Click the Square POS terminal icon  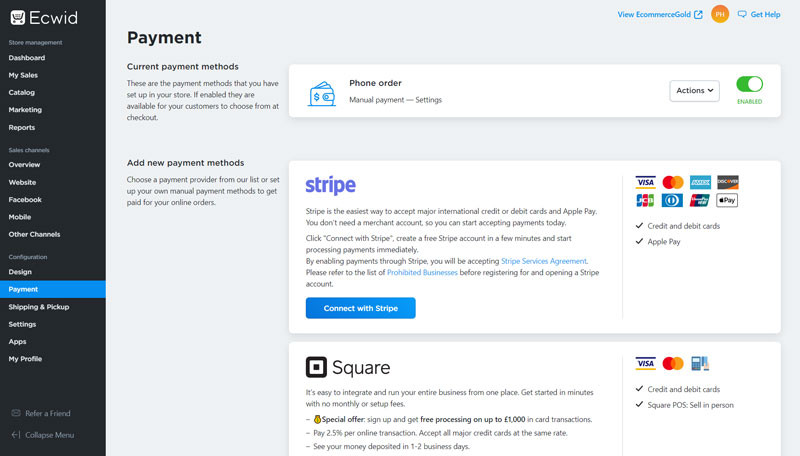coord(700,364)
